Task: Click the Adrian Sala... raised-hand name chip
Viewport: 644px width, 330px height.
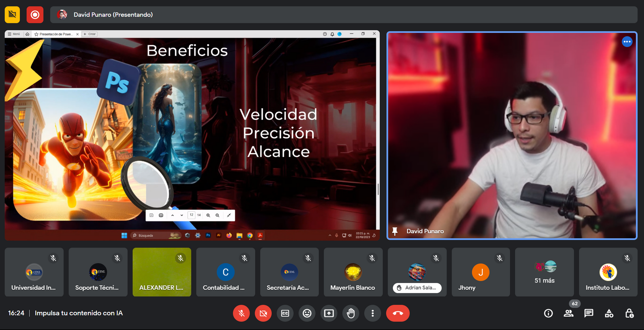Action: pyautogui.click(x=417, y=288)
